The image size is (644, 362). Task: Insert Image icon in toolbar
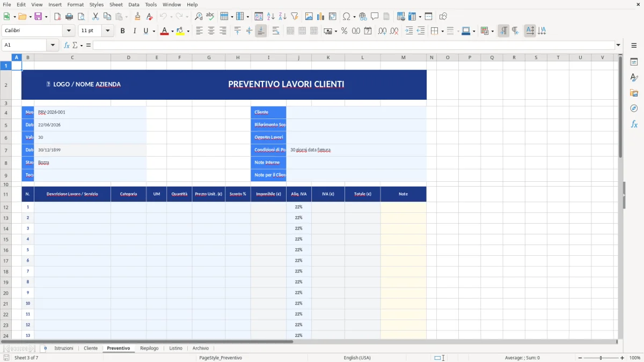(x=309, y=17)
